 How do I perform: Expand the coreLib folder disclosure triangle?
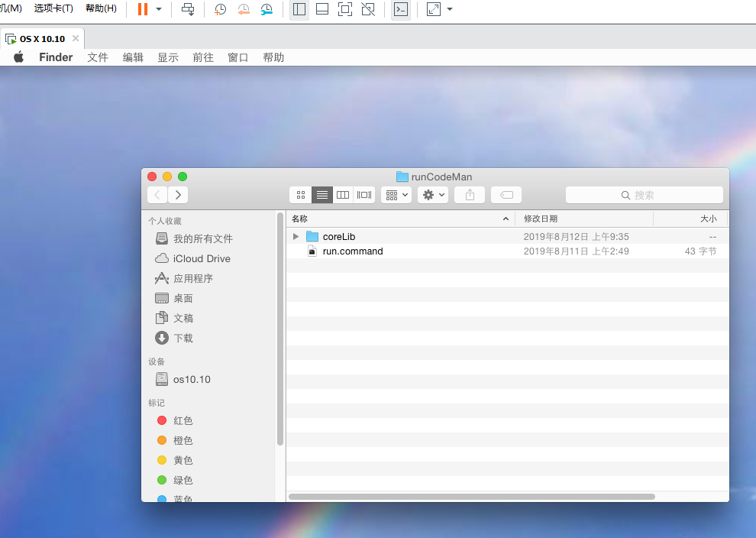click(x=296, y=236)
